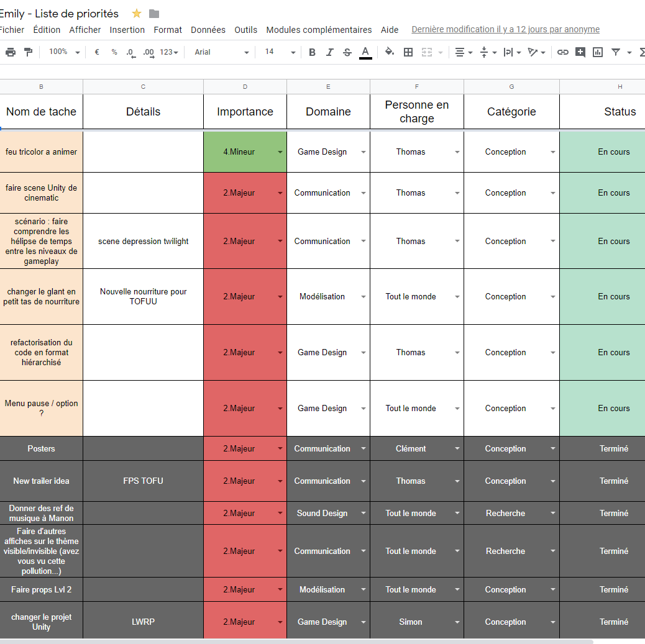Screen dimensions: 645x644
Task: Open vertical align options
Action: [488, 52]
